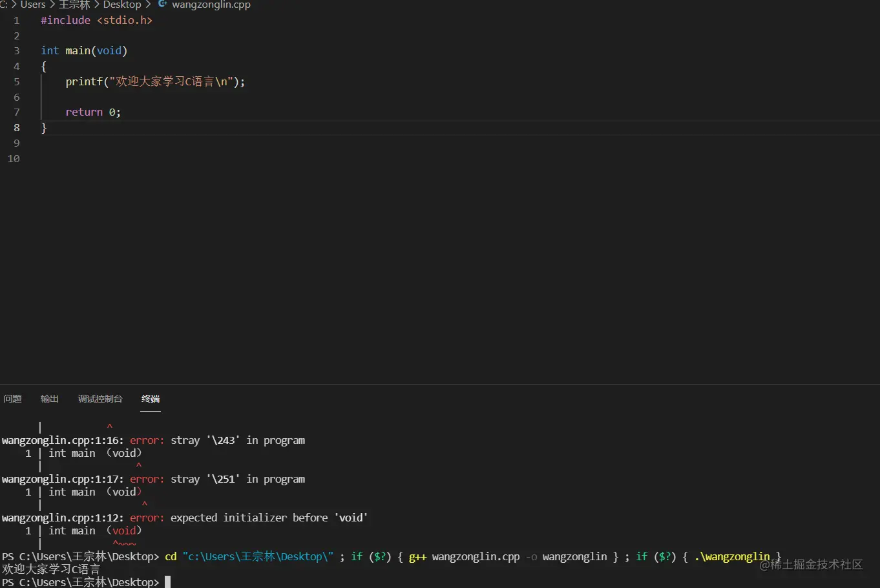Select line number 10 in the gutter
The height and width of the screenshot is (588, 880).
click(14, 159)
